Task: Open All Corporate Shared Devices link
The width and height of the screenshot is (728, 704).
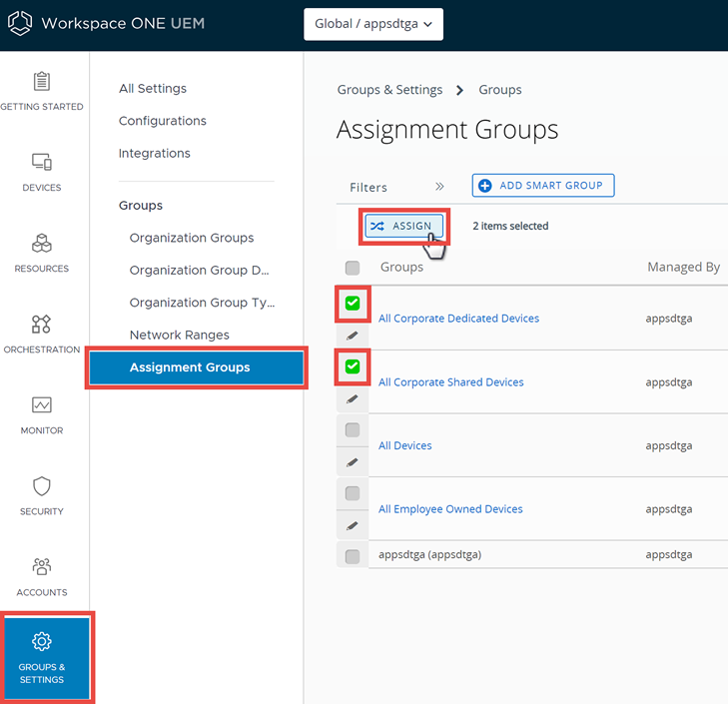Action: click(x=450, y=382)
